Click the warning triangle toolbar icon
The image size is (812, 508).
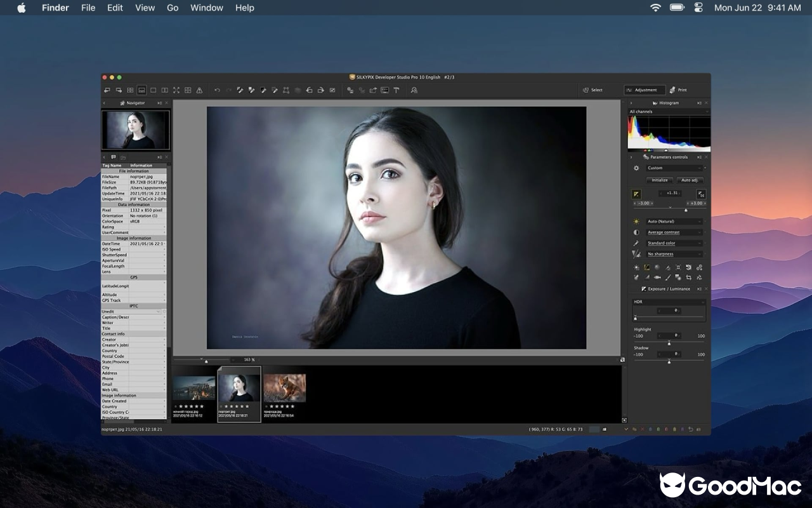pos(199,90)
